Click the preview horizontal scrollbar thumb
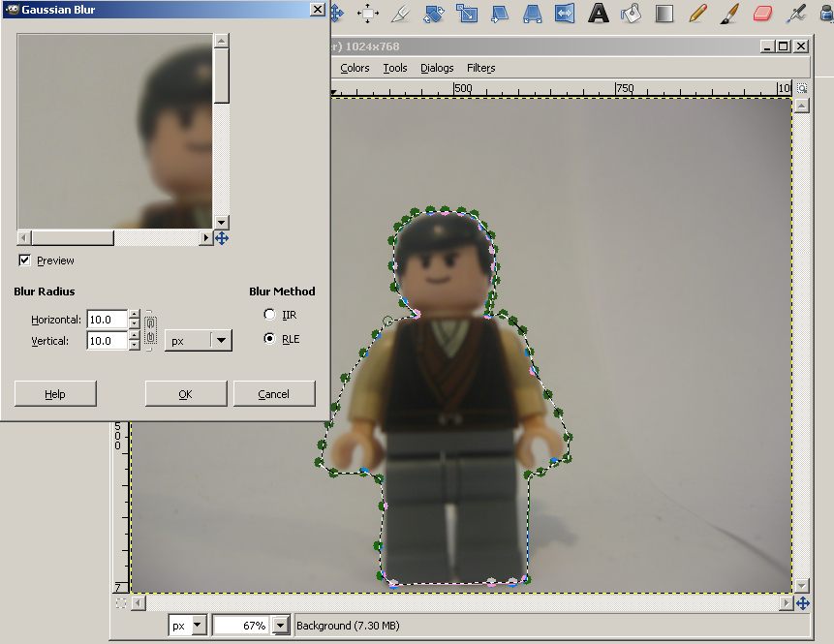 [73, 237]
